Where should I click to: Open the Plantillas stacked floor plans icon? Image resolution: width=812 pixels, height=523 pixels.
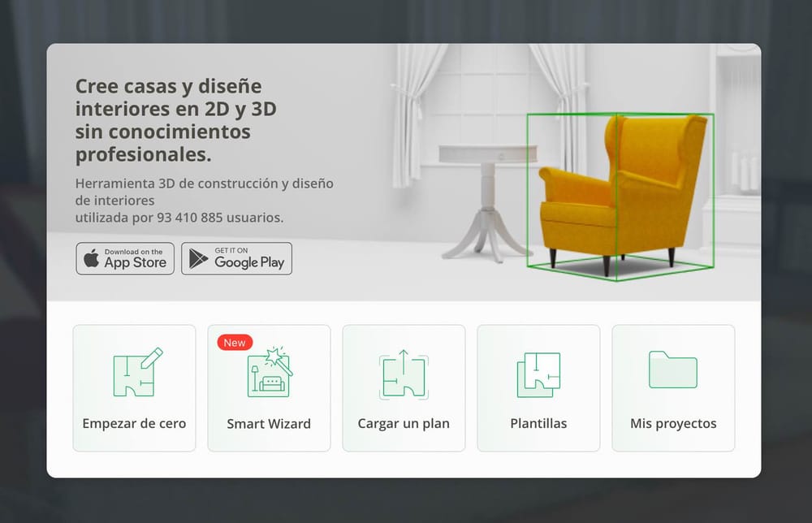click(x=538, y=374)
